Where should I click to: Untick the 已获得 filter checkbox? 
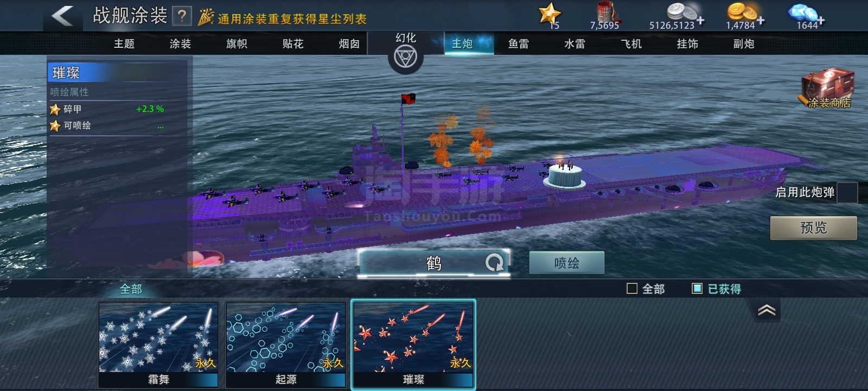click(698, 289)
